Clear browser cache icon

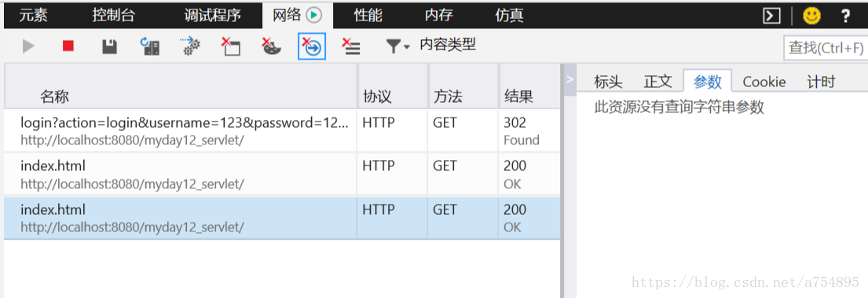pos(231,46)
